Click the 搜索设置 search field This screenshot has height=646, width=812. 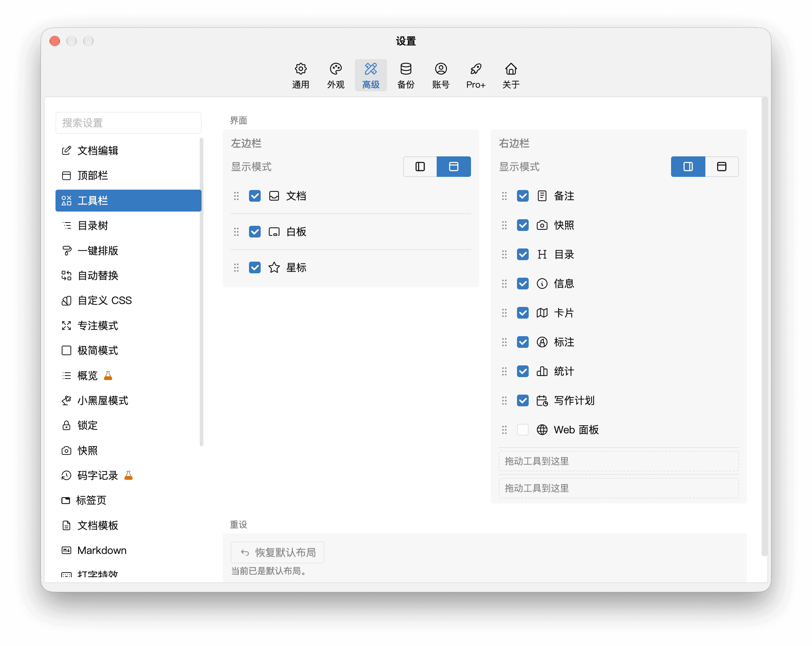tap(129, 123)
